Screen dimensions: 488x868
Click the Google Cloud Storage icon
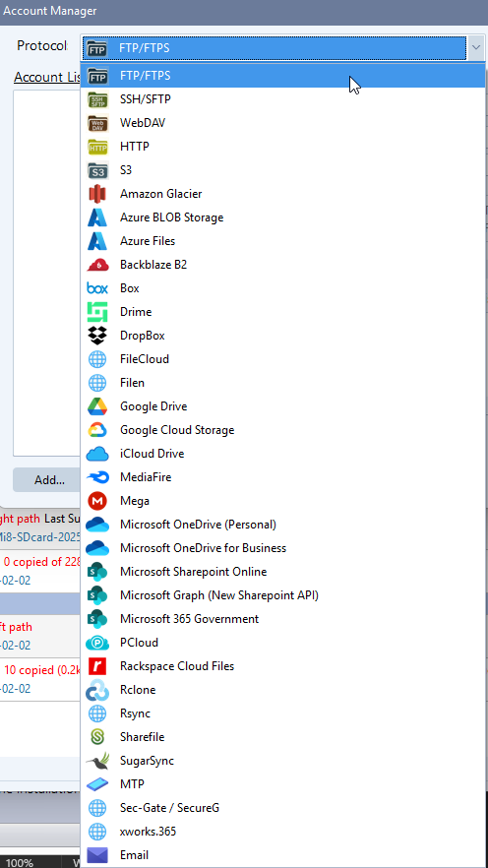97,430
